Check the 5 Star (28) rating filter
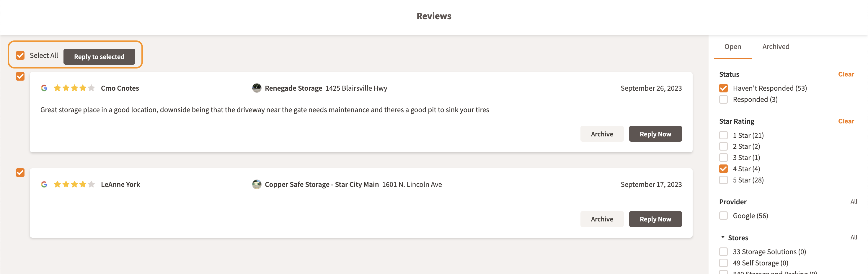This screenshot has width=868, height=274. (x=723, y=180)
